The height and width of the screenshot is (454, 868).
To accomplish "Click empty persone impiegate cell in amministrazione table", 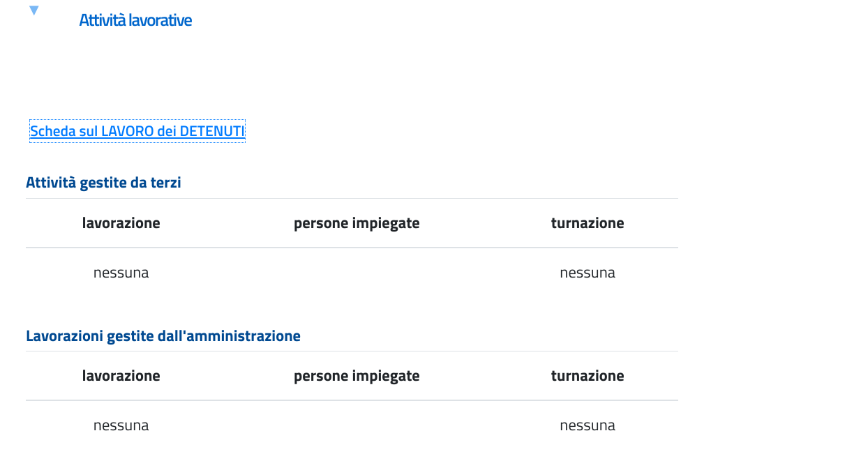I will tap(357, 425).
